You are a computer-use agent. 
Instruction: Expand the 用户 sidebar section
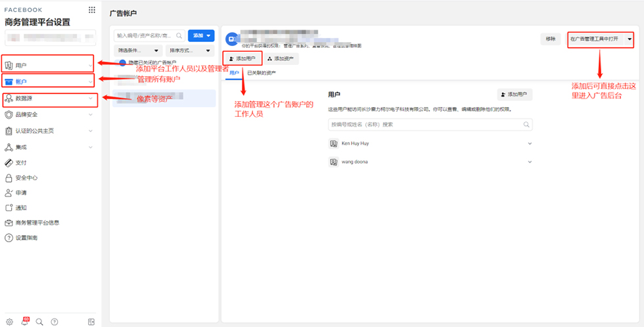pos(90,65)
